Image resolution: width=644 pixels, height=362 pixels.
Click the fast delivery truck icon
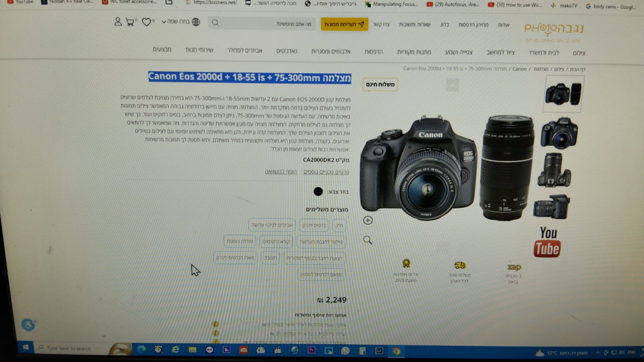460,265
